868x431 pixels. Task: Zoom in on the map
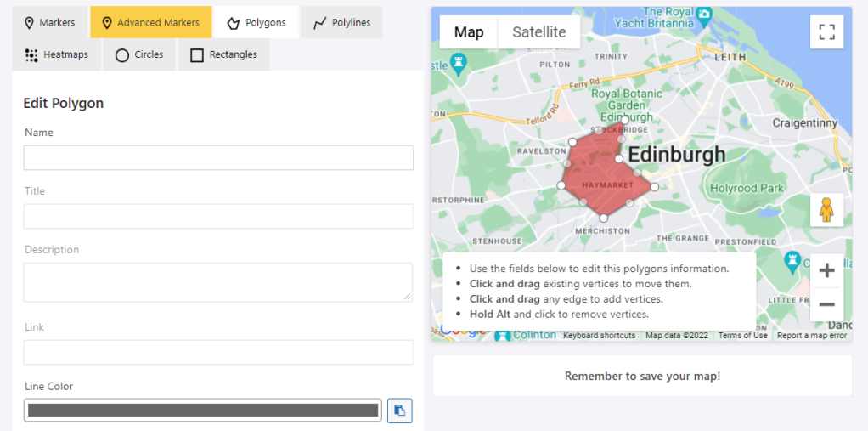(826, 271)
